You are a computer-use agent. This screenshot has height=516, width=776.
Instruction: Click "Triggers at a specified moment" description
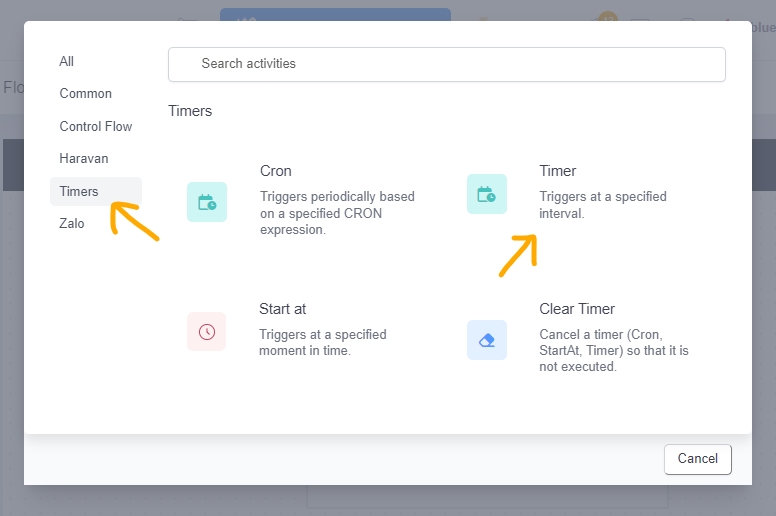click(x=323, y=342)
